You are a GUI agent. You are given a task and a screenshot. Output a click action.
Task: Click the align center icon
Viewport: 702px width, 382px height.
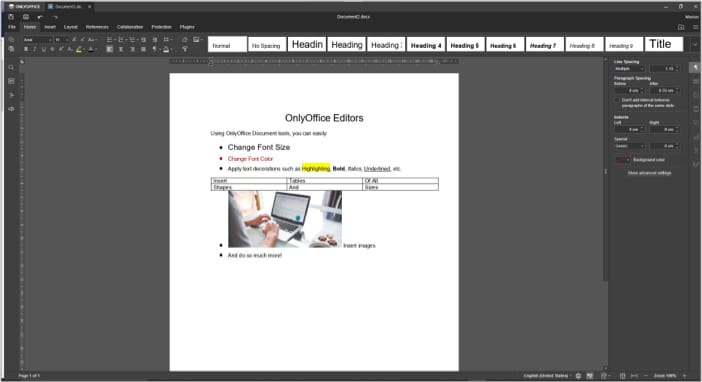tap(121, 49)
